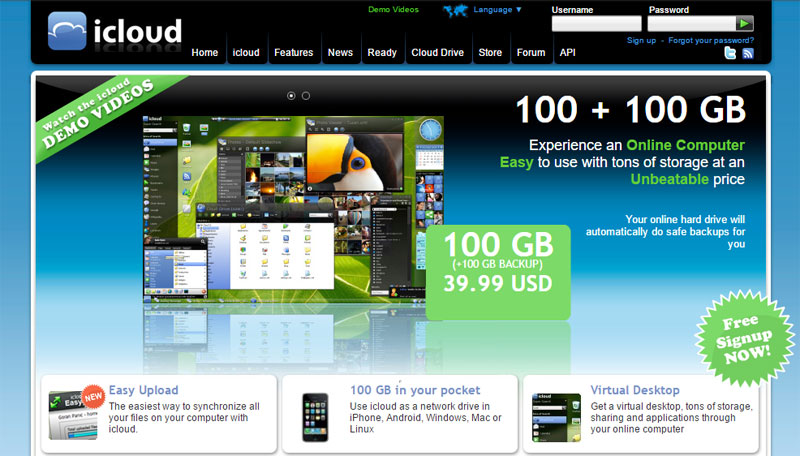
Task: Focus the Username input field
Action: pyautogui.click(x=596, y=23)
